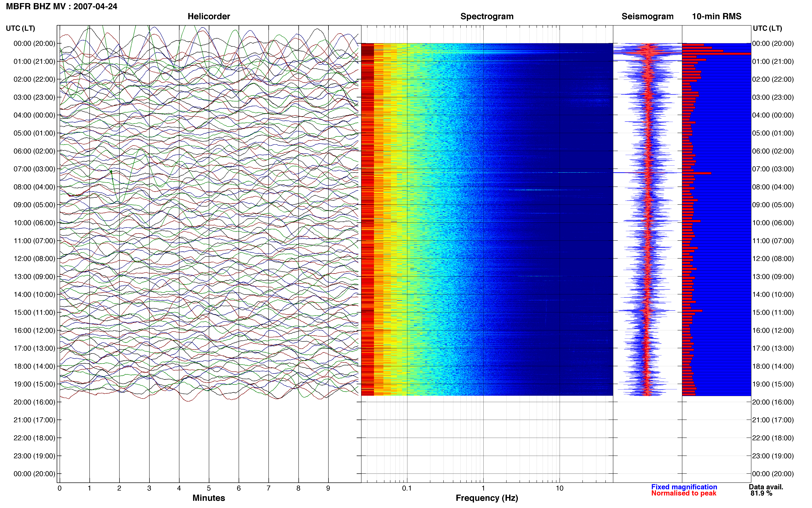Click the left '21:00 (17:00)' time label
The height and width of the screenshot is (508, 812).
click(x=34, y=420)
